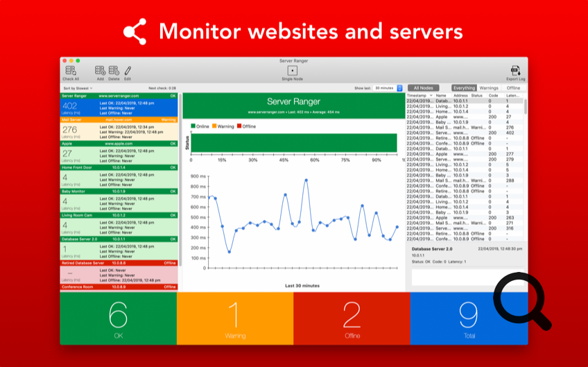Toggle the Single Node view icon

coord(292,70)
